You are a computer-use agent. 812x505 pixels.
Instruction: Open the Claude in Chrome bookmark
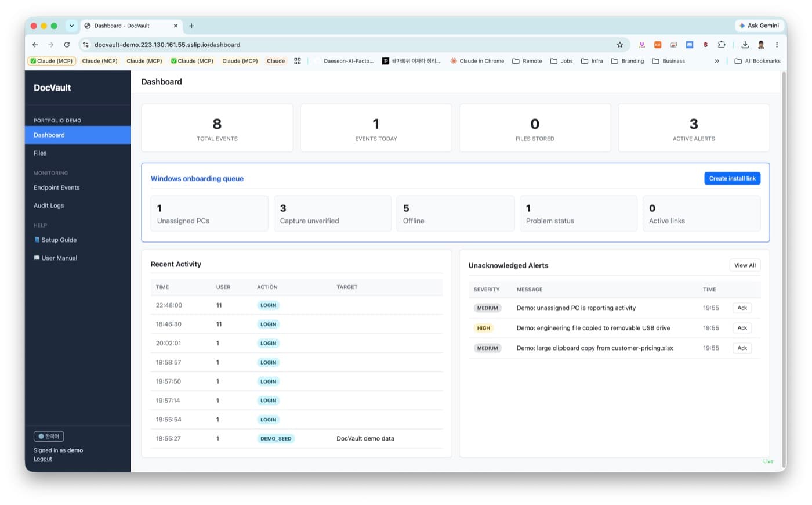(477, 61)
